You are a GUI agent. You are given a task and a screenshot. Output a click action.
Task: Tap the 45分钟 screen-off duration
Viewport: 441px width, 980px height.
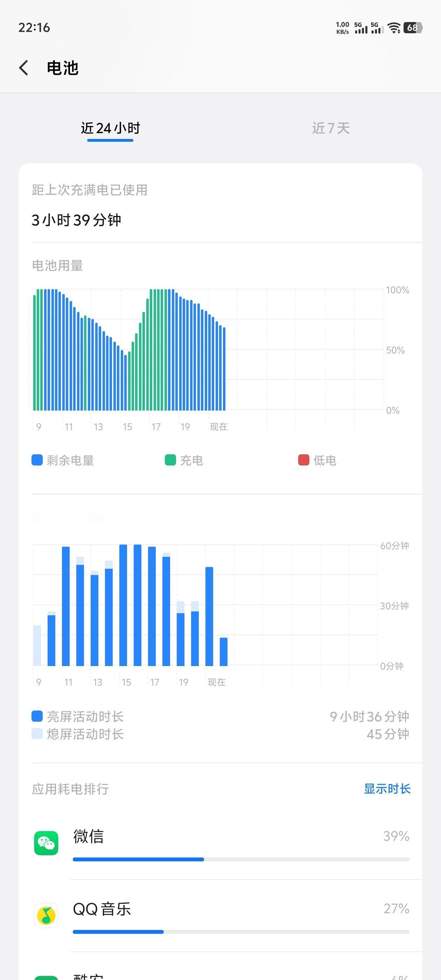tap(388, 734)
